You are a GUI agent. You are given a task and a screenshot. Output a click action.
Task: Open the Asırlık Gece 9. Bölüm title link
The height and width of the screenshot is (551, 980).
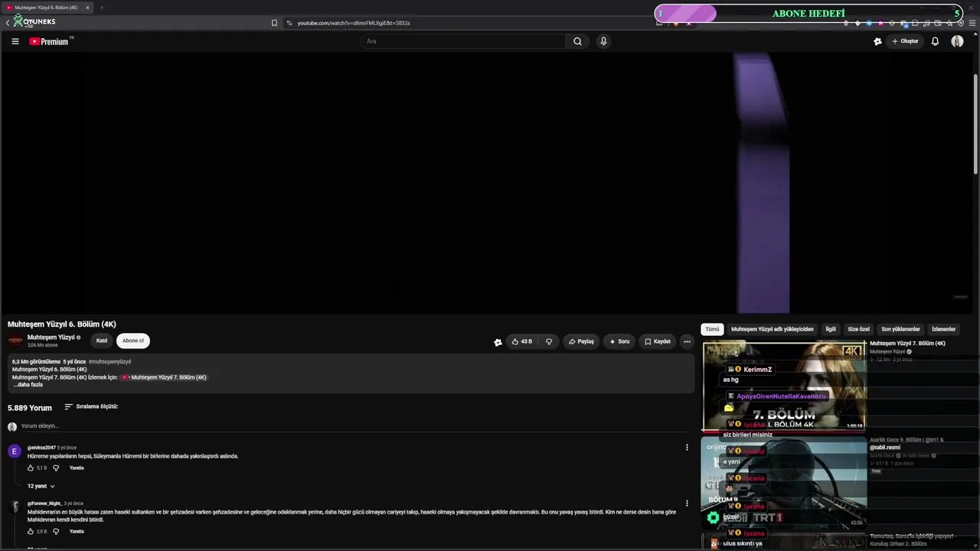point(908,444)
